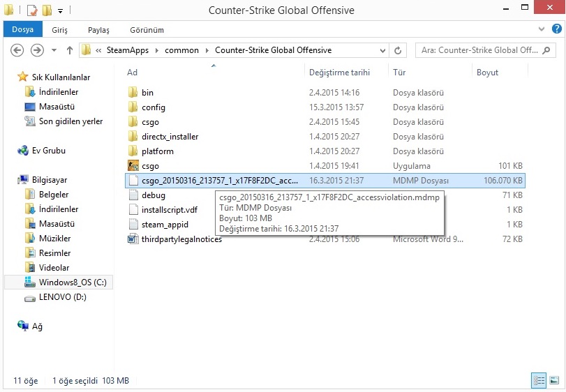This screenshot has width=566, height=392.
Task: Go up one folder level
Action: pos(70,50)
